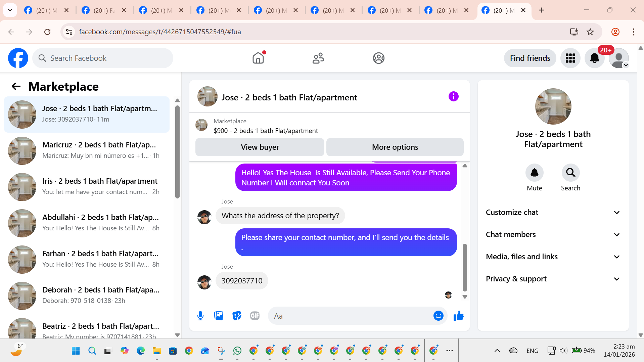The height and width of the screenshot is (362, 644).
Task: Expand Media, files and links section
Action: click(x=553, y=257)
